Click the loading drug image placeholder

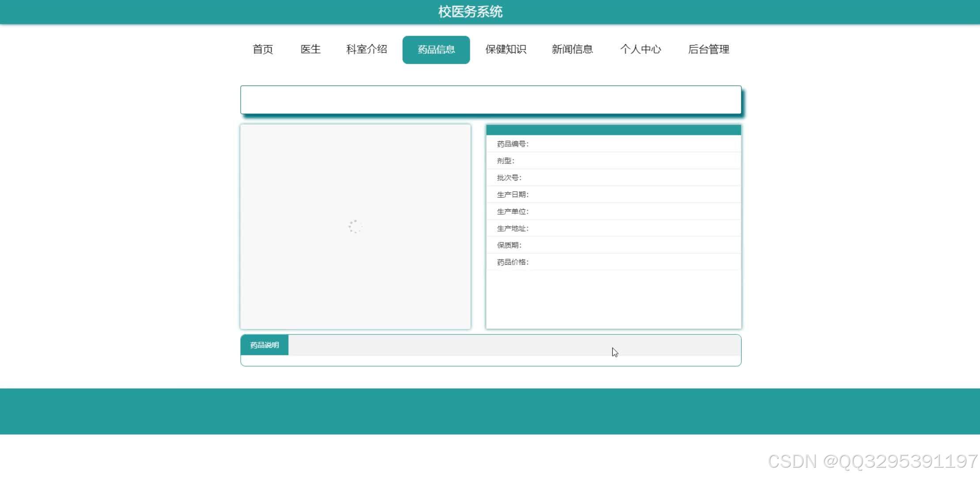pos(355,227)
